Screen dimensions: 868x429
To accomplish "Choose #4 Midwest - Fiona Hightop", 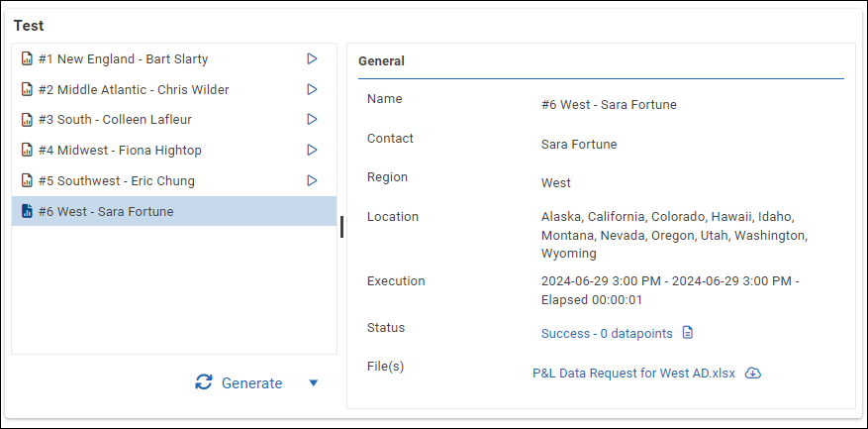I will point(120,151).
